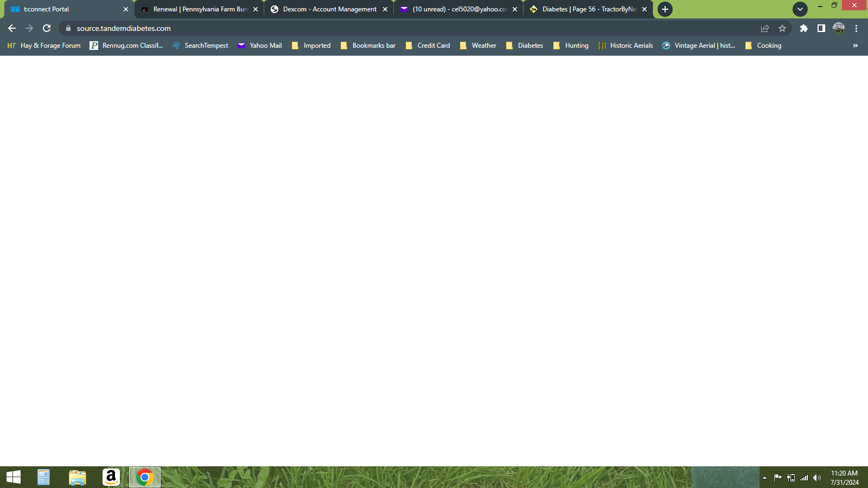Switch to the Yahoo mail unread tab
Viewport: 868px width, 488px height.
click(458, 9)
